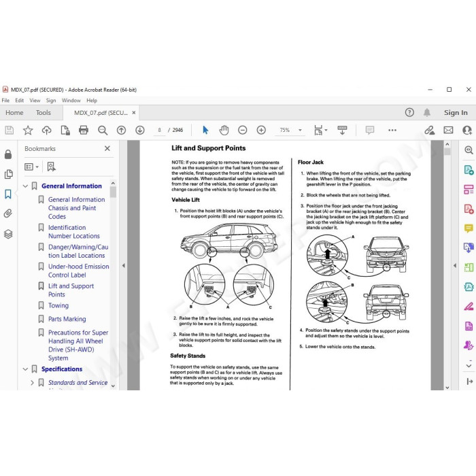Collapse the right tools pane arrow

click(x=455, y=266)
